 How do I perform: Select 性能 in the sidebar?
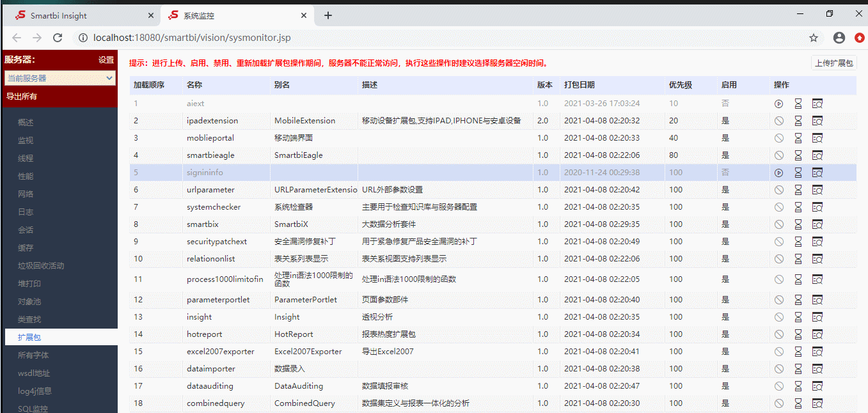click(x=26, y=176)
